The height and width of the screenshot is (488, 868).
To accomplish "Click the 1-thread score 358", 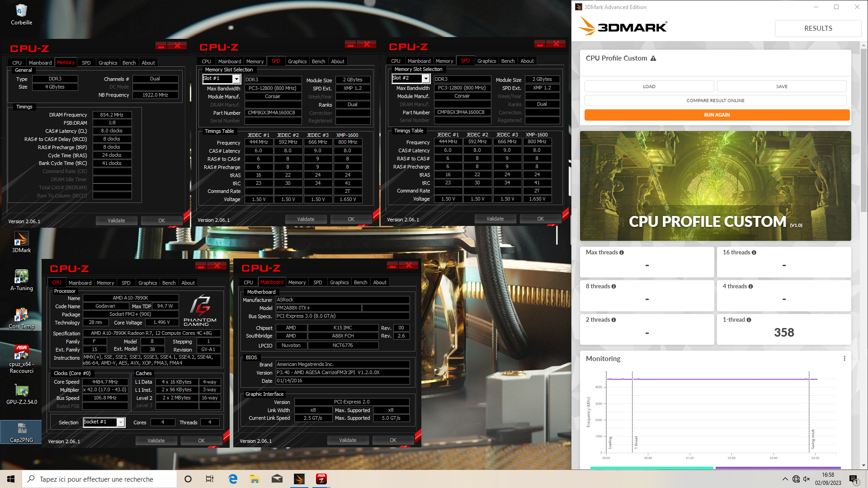I will [x=784, y=333].
